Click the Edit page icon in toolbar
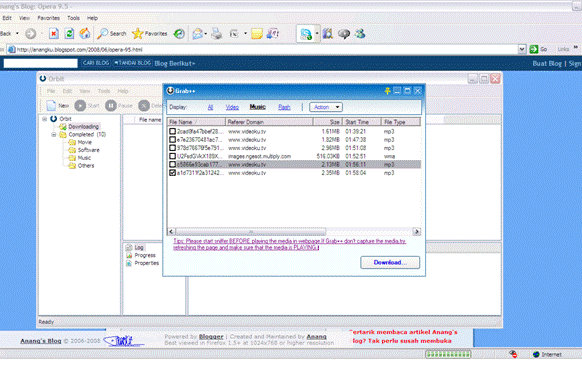Viewport: 582px width, 374px height. 234,34
